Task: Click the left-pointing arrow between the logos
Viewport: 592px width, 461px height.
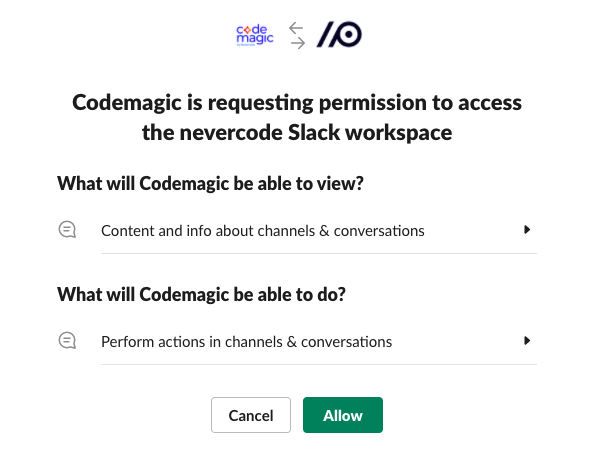Action: (x=296, y=28)
